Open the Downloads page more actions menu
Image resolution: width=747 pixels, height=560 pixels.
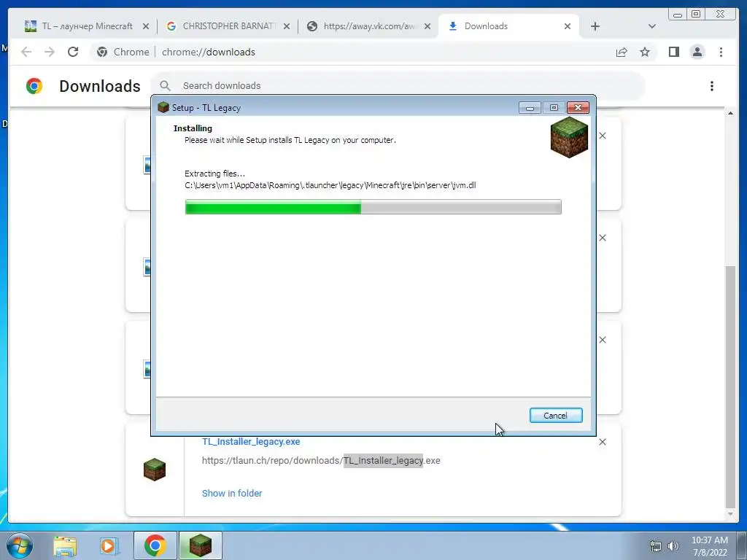point(712,86)
